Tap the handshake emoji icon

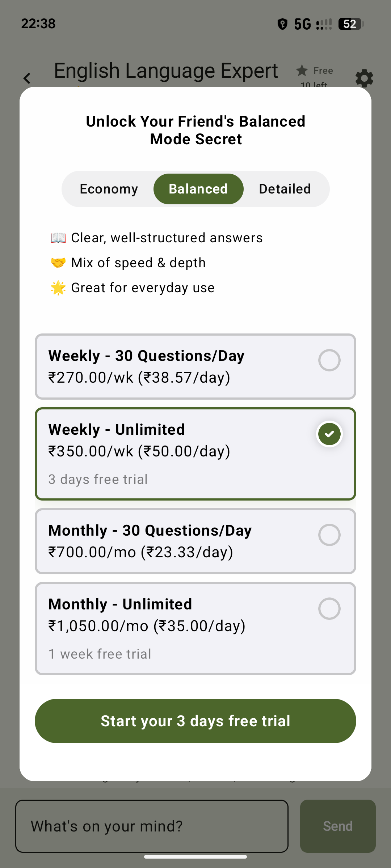pyautogui.click(x=58, y=263)
